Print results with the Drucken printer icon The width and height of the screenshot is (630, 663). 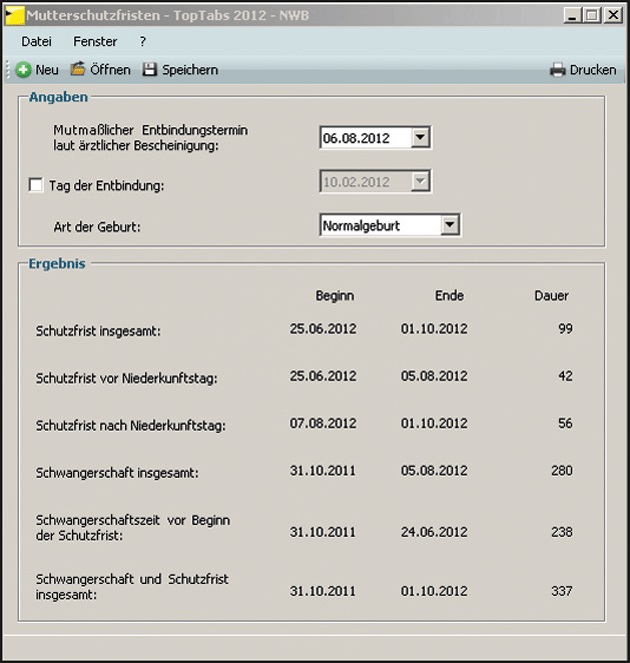[558, 70]
